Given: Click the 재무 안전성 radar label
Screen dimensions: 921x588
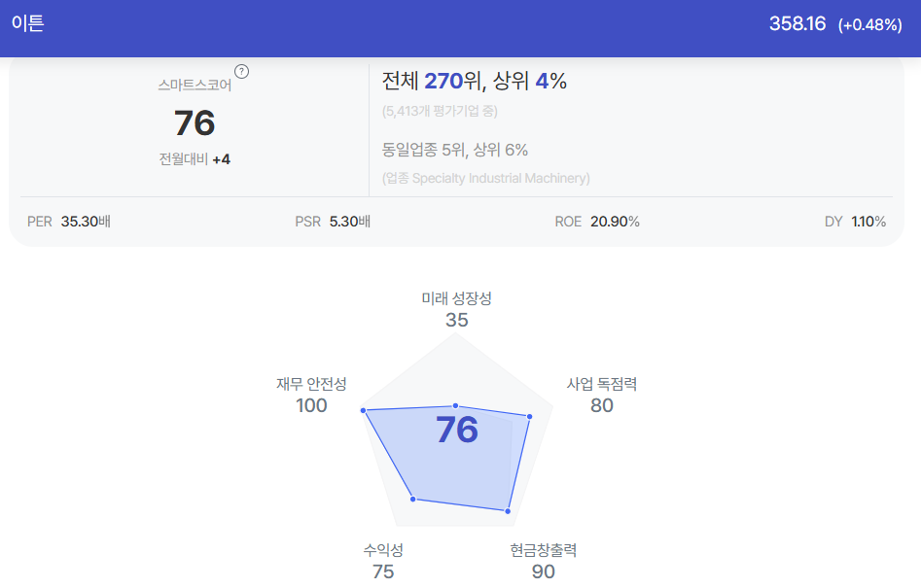Looking at the screenshot, I should tap(311, 384).
